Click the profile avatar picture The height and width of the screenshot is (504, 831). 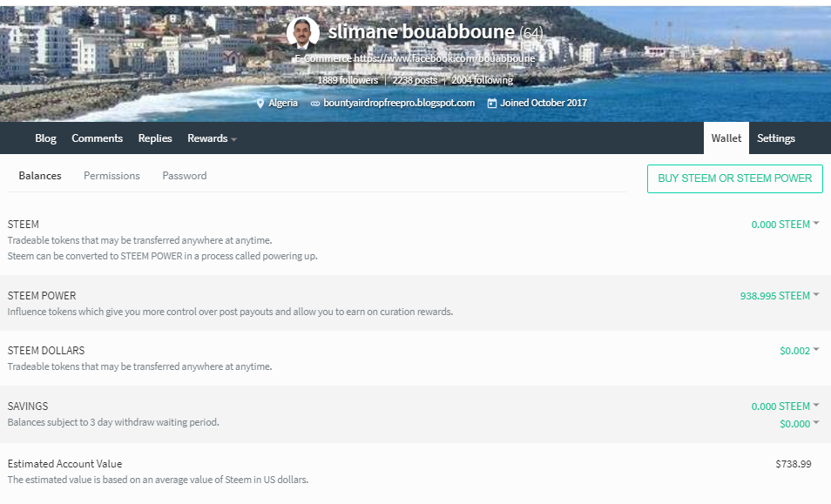[x=302, y=32]
